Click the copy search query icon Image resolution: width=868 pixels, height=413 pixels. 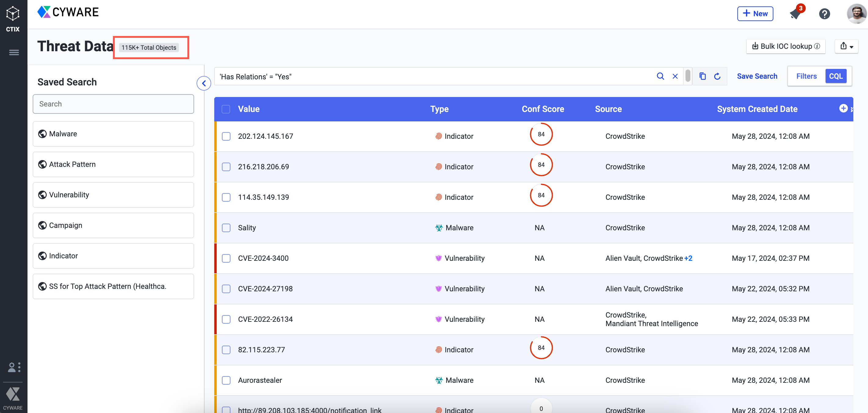pos(702,77)
